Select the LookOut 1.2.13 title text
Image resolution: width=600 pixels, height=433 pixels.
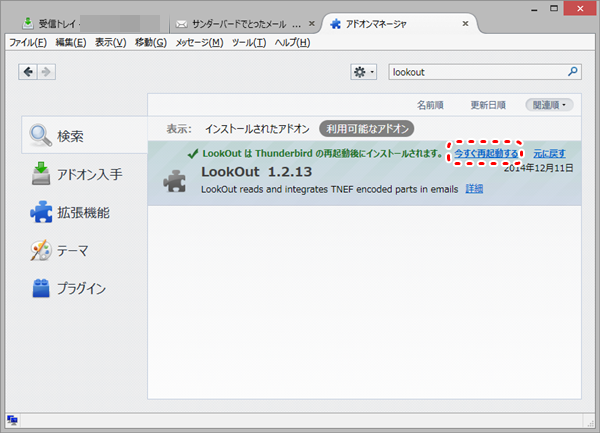tap(256, 172)
